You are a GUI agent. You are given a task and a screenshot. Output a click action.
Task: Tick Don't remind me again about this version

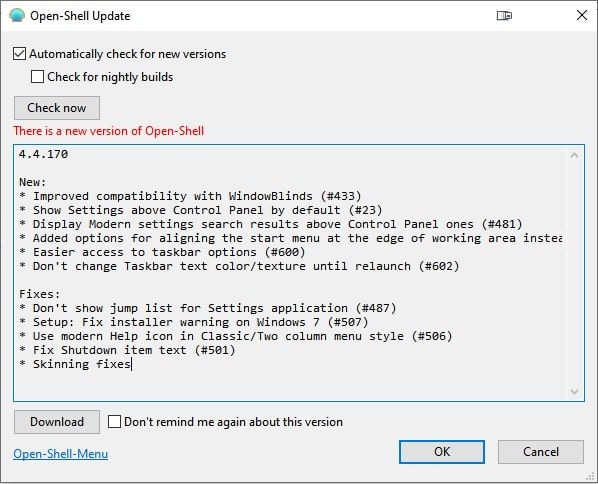(x=114, y=422)
